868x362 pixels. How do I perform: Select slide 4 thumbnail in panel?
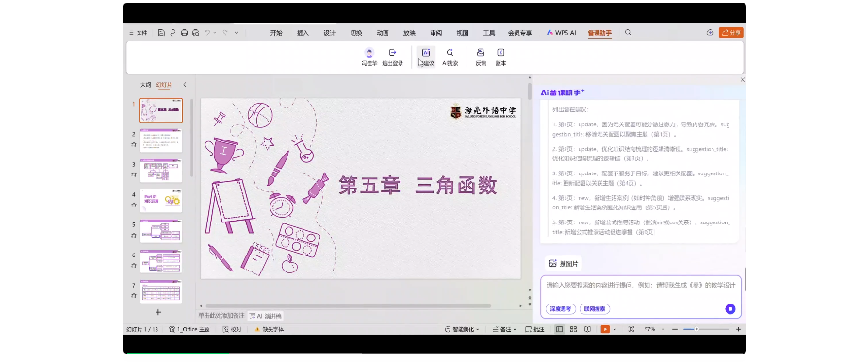coord(160,201)
